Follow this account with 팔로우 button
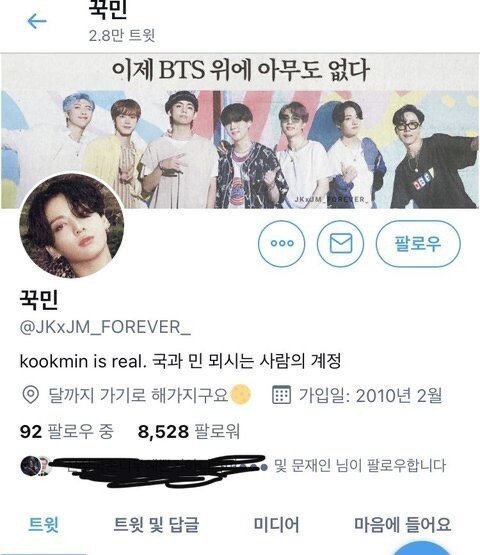Screen dimensions: 480x555 [x=418, y=244]
